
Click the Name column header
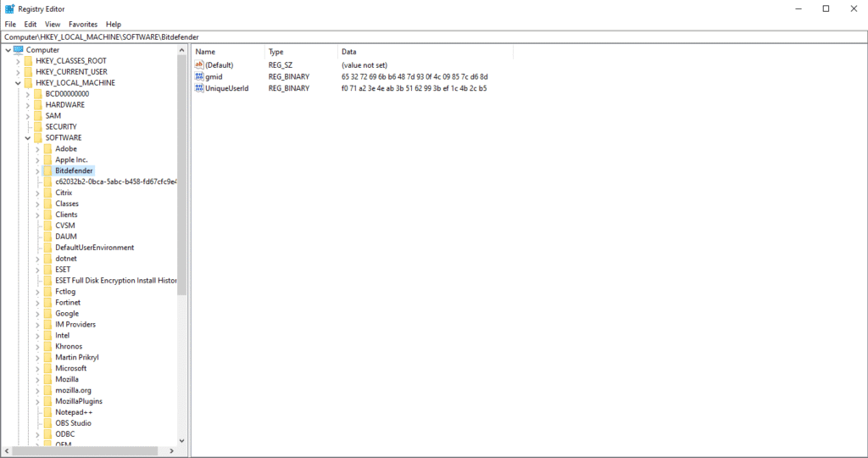click(205, 52)
